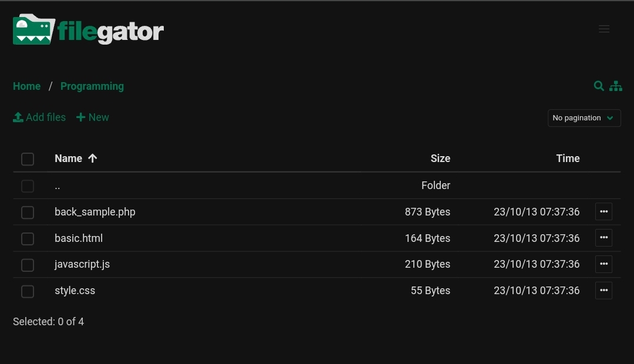The width and height of the screenshot is (634, 364).
Task: Click the parent folder row marked ..
Action: click(x=57, y=186)
